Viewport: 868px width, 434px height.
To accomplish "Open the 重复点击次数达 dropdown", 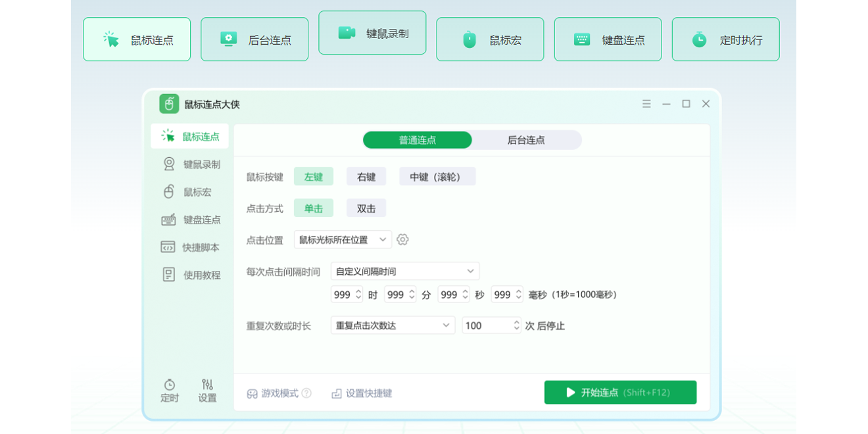I will tap(392, 325).
